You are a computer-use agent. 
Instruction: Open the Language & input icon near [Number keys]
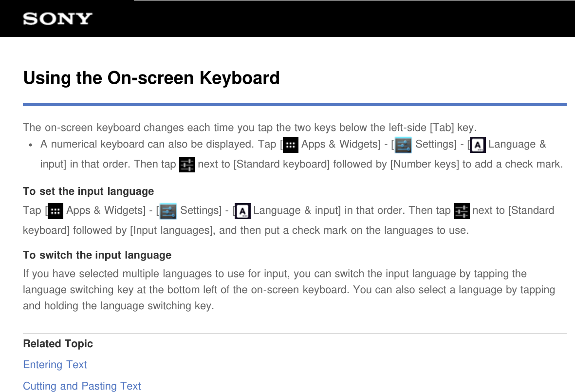coord(478,144)
